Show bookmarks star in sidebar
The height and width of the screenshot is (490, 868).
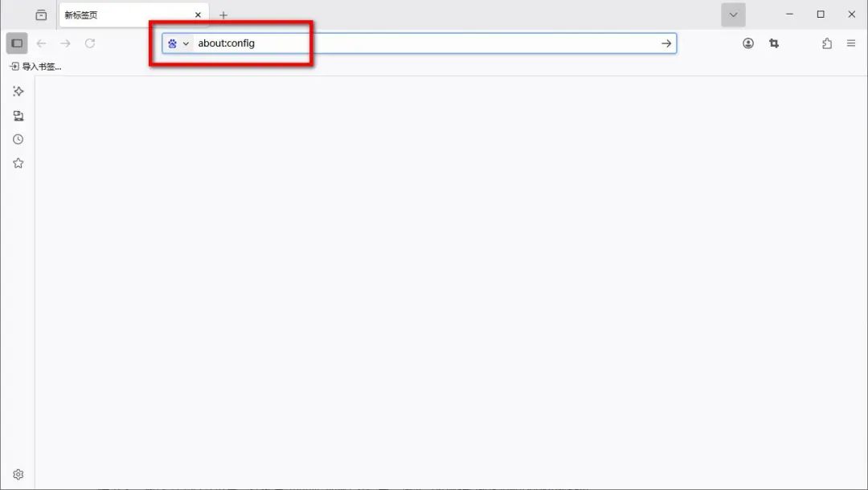18,163
